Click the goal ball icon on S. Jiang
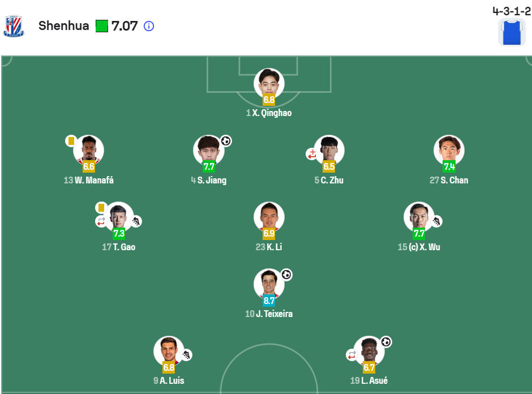Viewport: 532px width, 394px height. click(226, 141)
